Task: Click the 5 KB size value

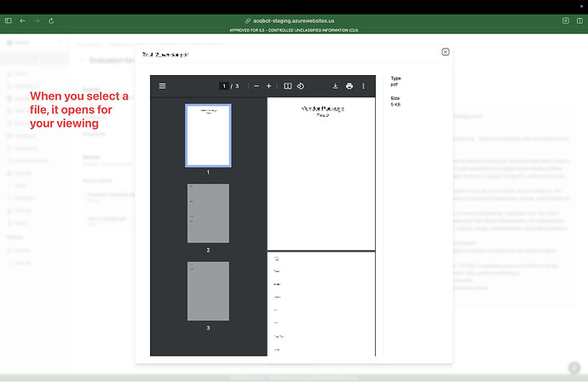Action: pos(395,105)
